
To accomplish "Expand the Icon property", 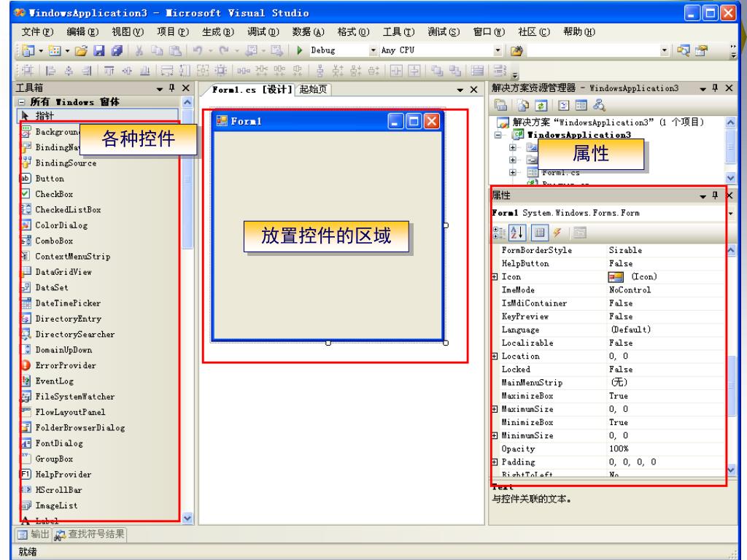I will coord(495,276).
